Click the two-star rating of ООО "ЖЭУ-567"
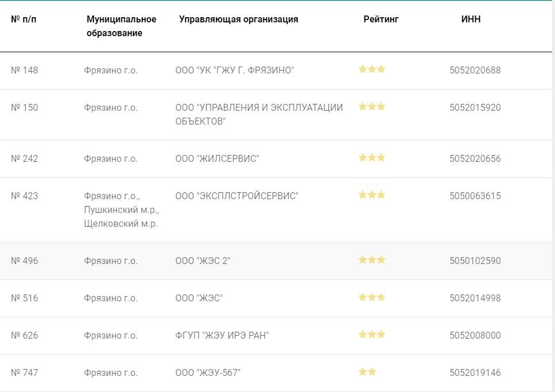 pyautogui.click(x=367, y=372)
